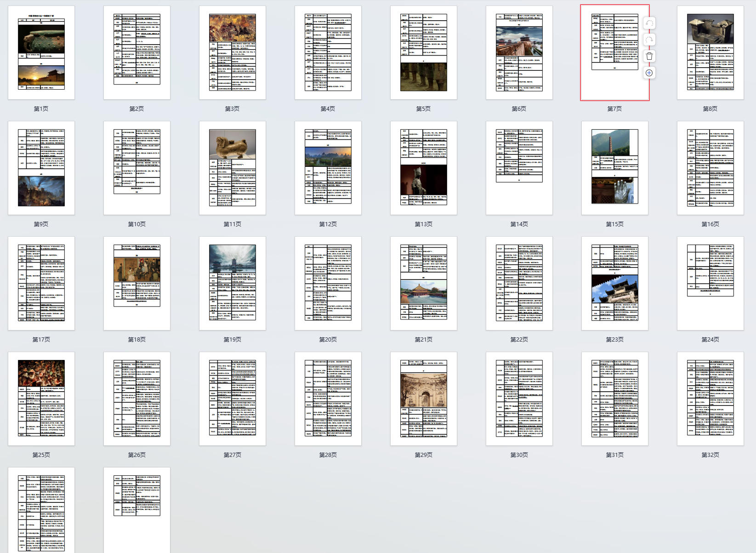Select the 第1页 thumbnail
The width and height of the screenshot is (756, 553).
tap(41, 52)
